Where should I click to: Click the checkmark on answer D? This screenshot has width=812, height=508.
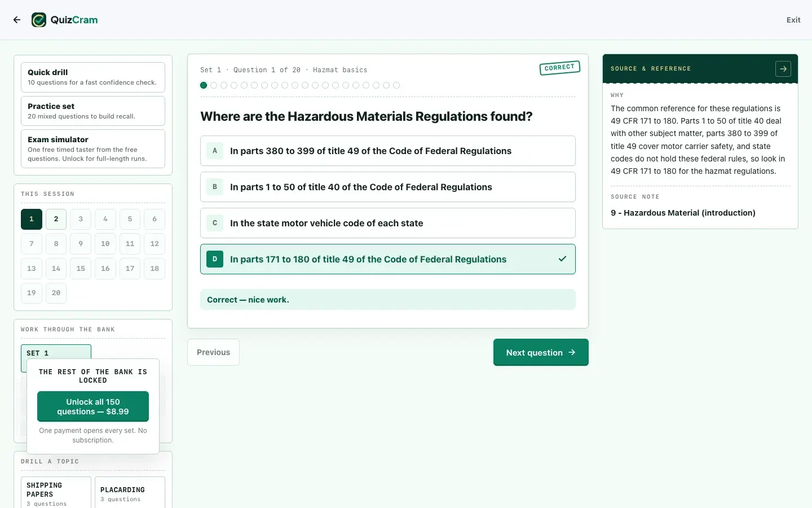click(562, 259)
